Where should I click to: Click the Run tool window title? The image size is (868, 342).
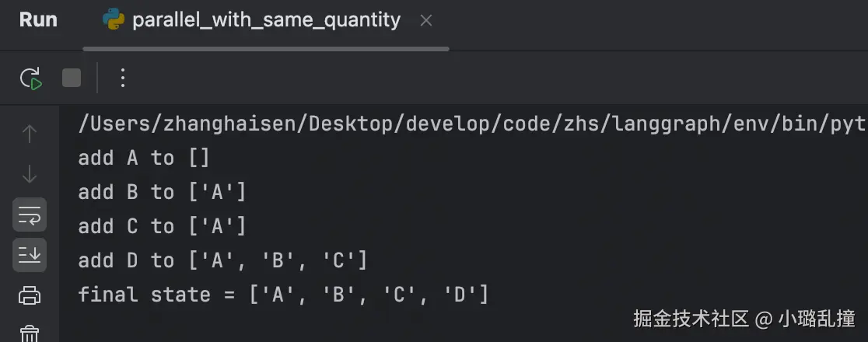coord(38,20)
